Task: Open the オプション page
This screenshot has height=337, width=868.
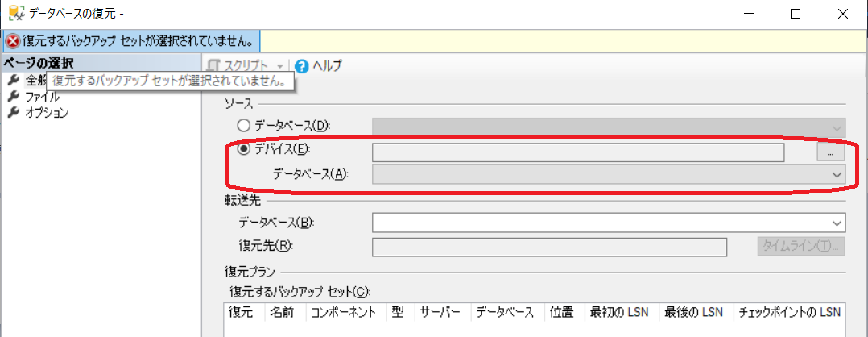Action: click(x=47, y=113)
